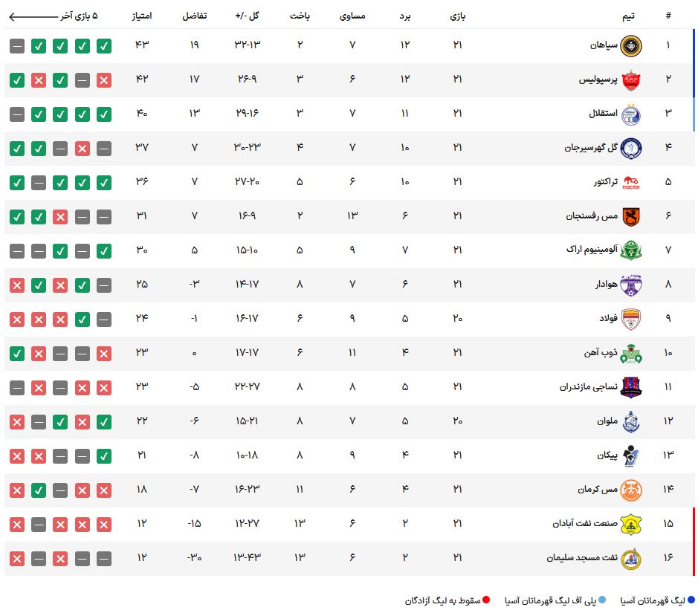
Task: Click the تفاضل goal difference header
Action: point(195,16)
